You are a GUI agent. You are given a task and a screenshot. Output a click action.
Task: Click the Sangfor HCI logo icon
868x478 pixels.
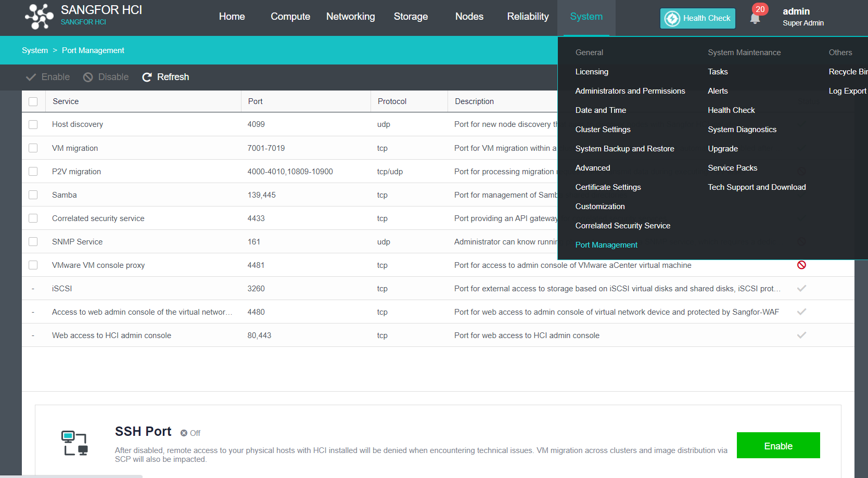pyautogui.click(x=39, y=16)
